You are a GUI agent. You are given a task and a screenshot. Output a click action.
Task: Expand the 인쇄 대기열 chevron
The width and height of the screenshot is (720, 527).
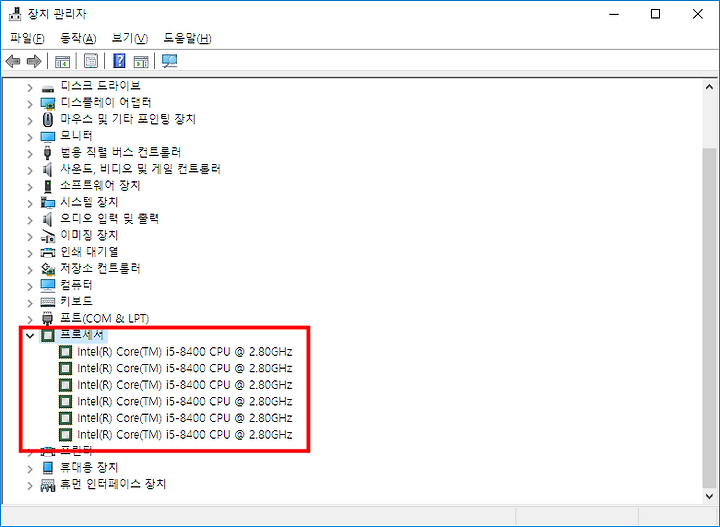pos(30,253)
